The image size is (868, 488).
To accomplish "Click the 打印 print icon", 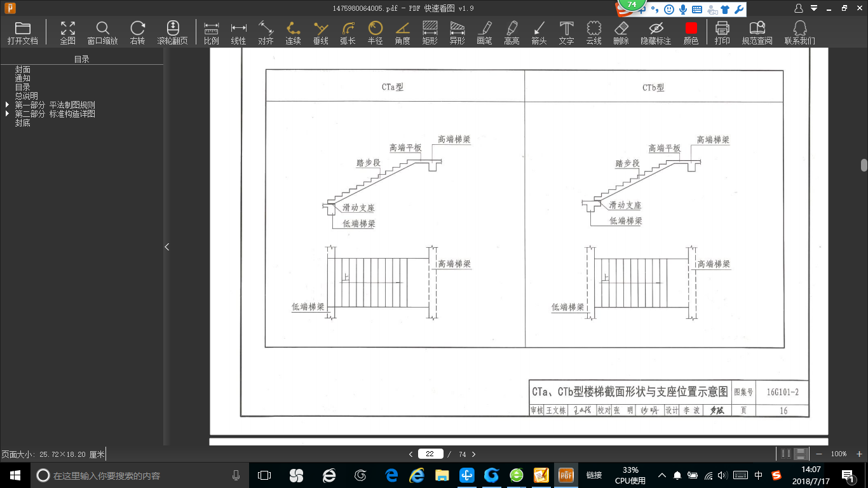I will (722, 32).
